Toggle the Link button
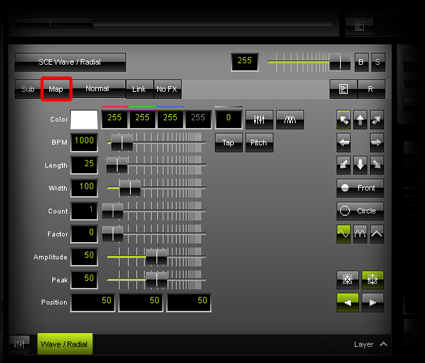425x363 pixels. [x=139, y=89]
